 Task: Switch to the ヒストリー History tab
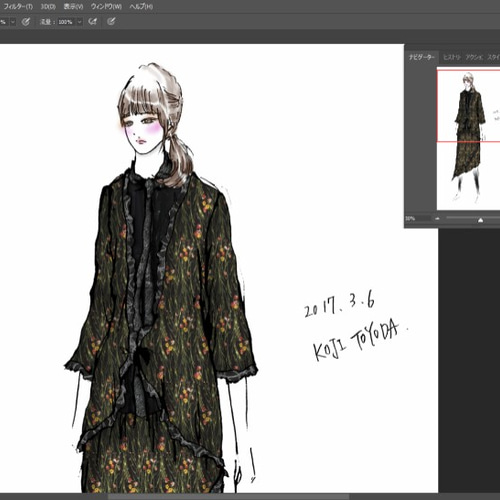pos(452,57)
